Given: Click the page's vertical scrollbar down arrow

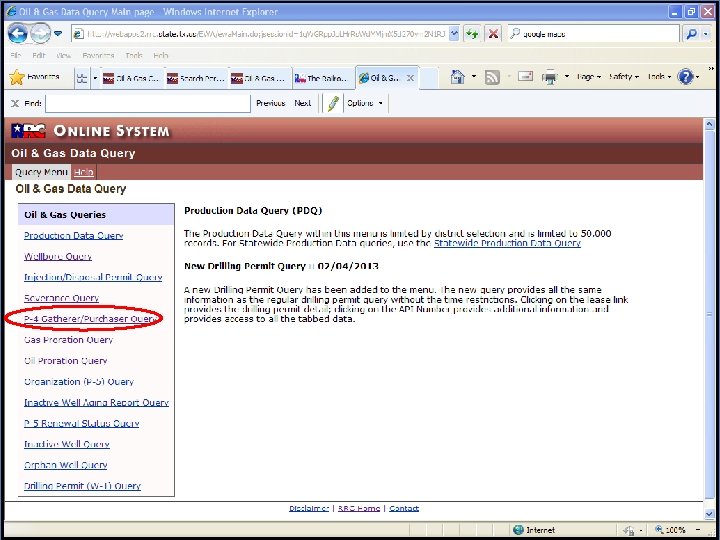Looking at the screenshot, I should (709, 513).
